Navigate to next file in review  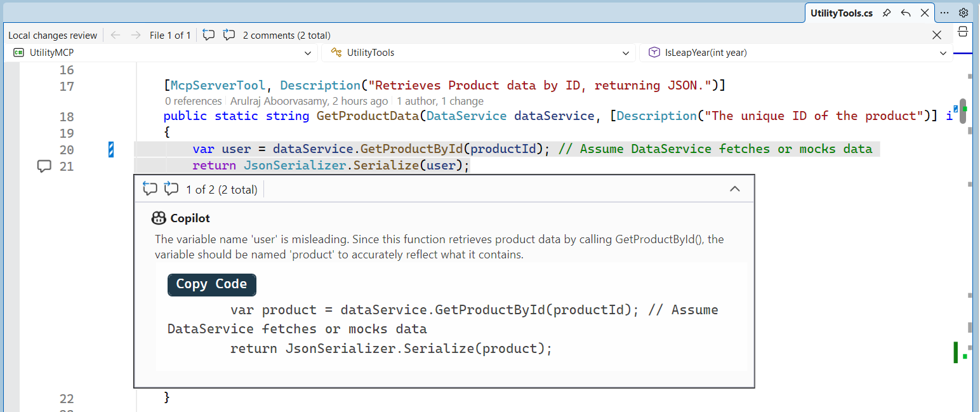[135, 36]
